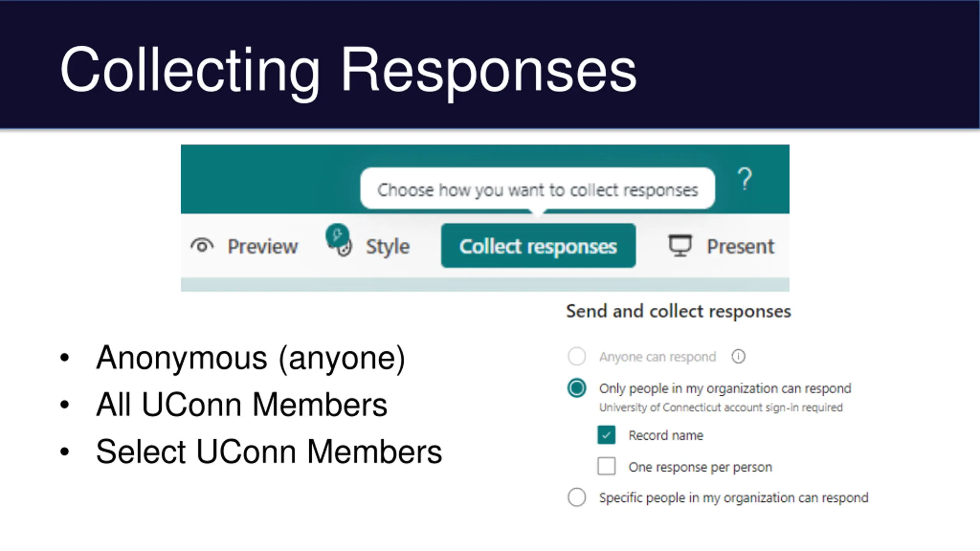The image size is (980, 551).
Task: Click the Anonymous (anyone) bullet text
Action: click(x=251, y=358)
